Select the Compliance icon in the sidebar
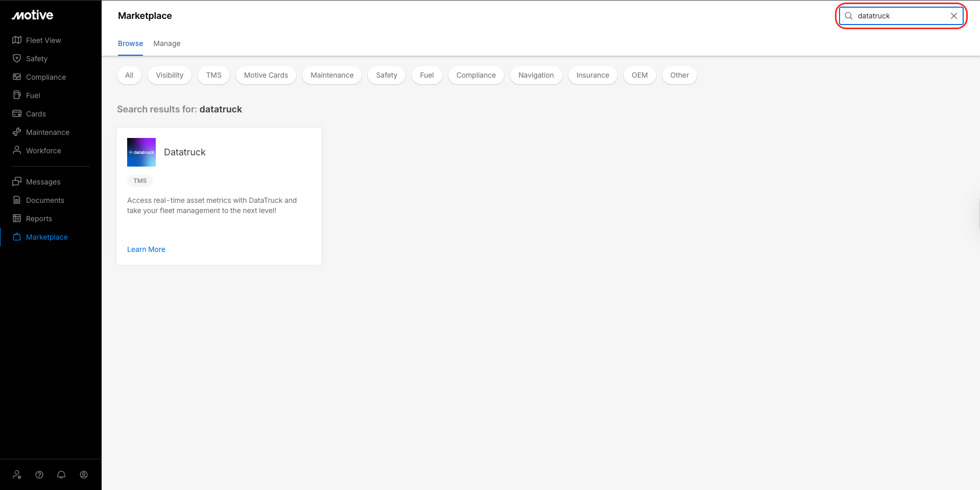The width and height of the screenshot is (980, 490). coord(17,77)
